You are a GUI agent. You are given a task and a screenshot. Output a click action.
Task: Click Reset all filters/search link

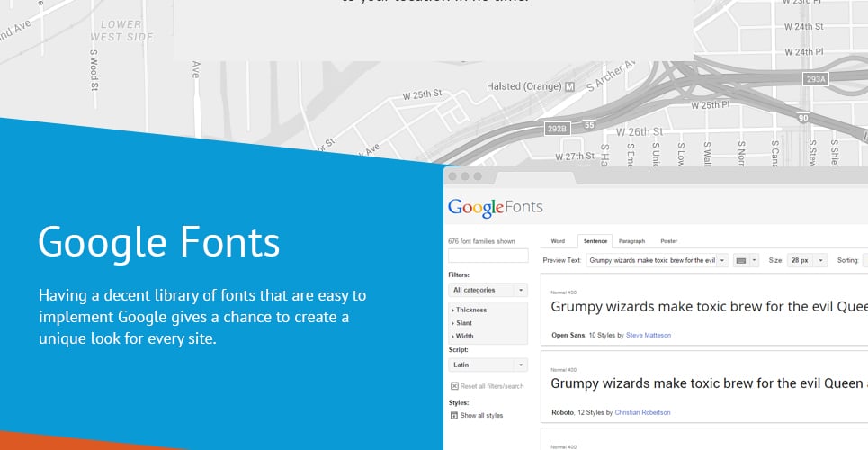click(492, 386)
